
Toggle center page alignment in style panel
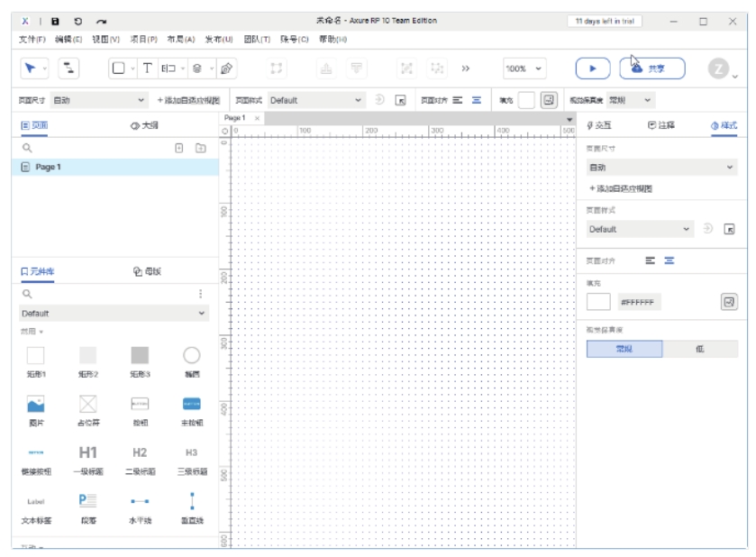669,260
